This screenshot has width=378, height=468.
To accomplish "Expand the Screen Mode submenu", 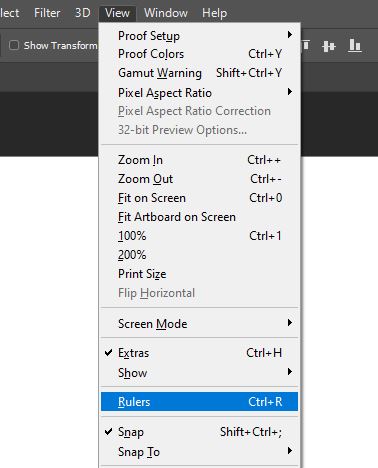I will (199, 324).
